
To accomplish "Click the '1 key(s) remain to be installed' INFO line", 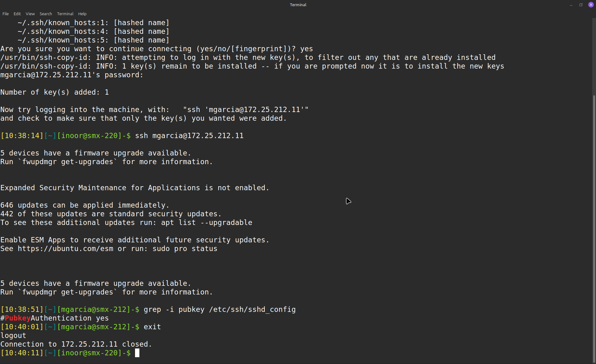I will tap(252, 66).
